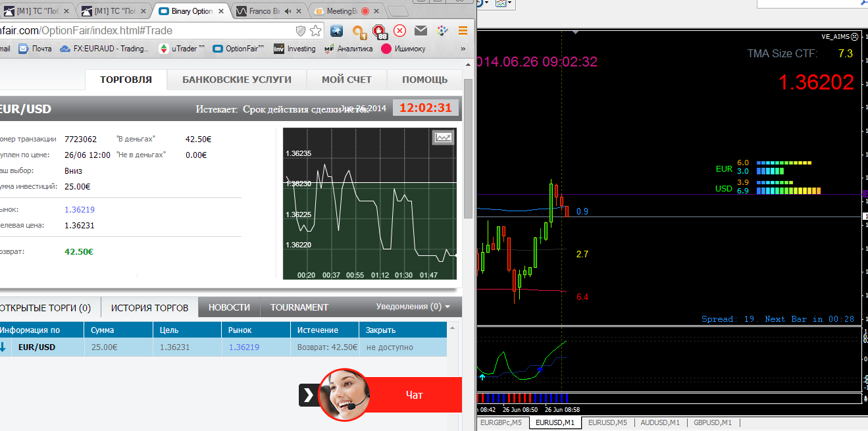This screenshot has height=431, width=868.
Task: Click the 1.36219 market price in table
Action: (x=243, y=347)
